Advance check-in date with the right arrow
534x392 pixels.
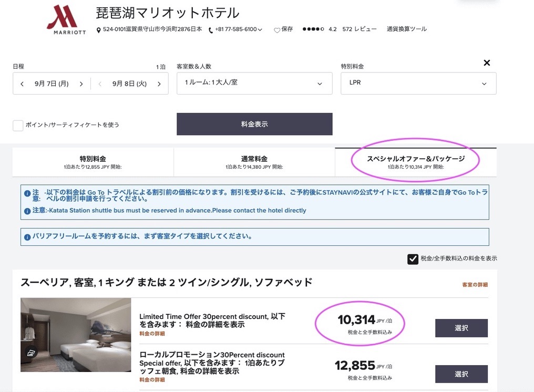81,84
